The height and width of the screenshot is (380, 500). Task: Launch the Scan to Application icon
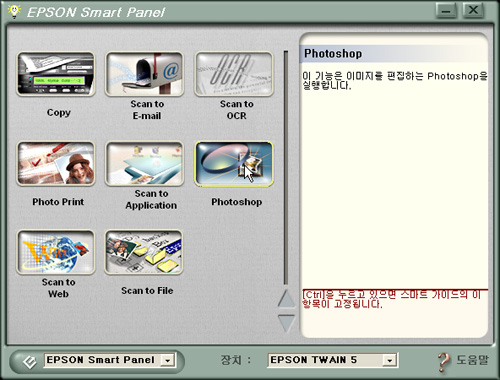(145, 163)
